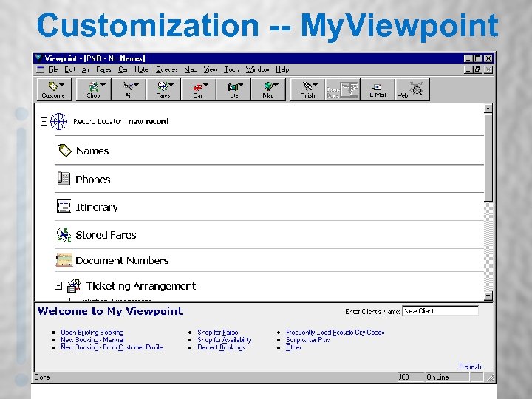Click the Names tag icon
This screenshot has height=399, width=532.
coord(64,150)
